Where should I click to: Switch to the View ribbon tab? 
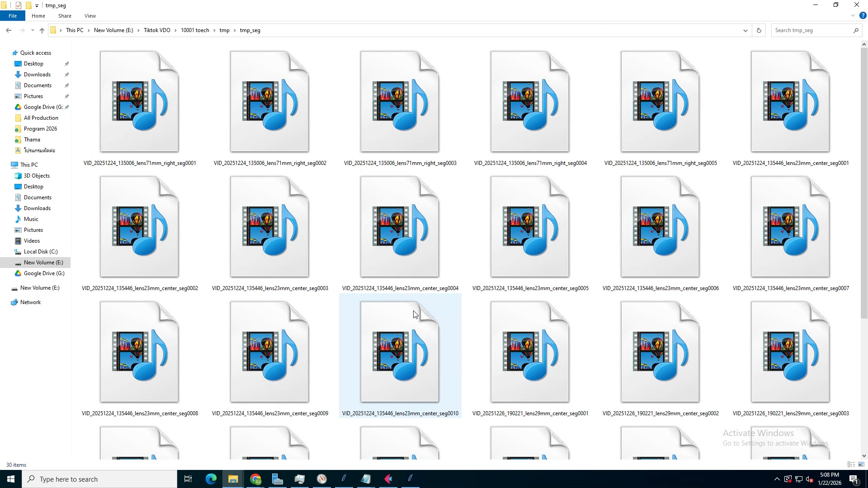tap(90, 16)
